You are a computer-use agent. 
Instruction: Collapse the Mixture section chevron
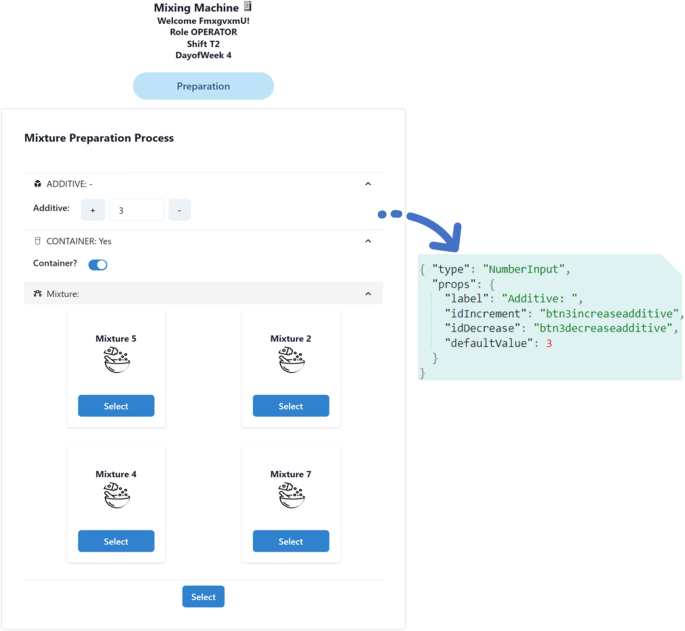pos(368,294)
